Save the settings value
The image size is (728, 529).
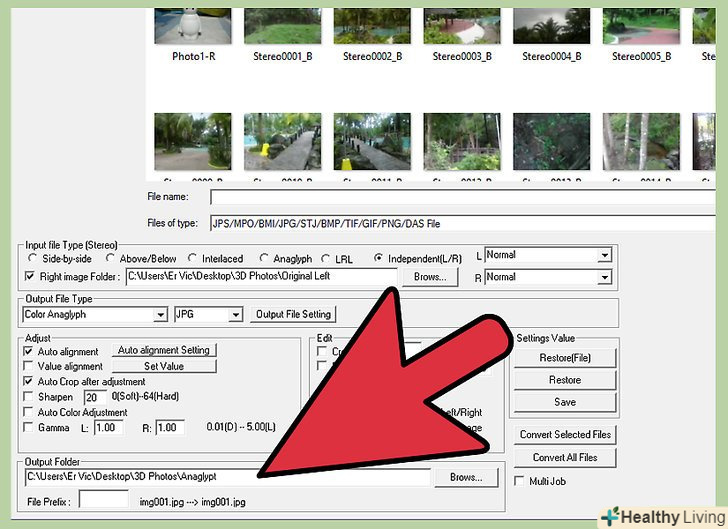click(565, 402)
